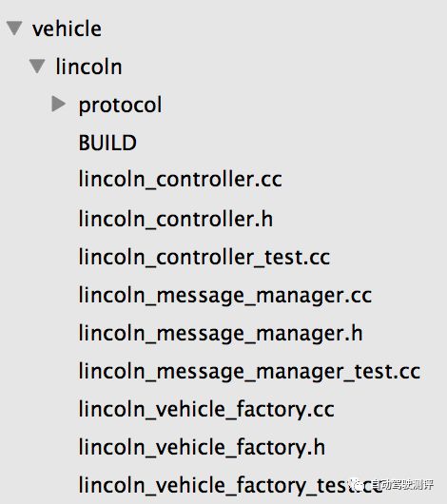This screenshot has height=504, width=447.
Task: Open lincoln_message_manager.h header
Action: 221,334
